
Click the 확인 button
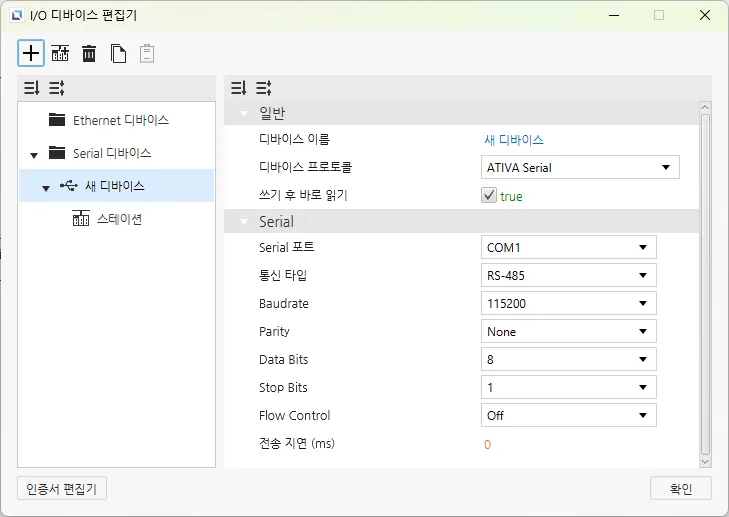pos(680,488)
